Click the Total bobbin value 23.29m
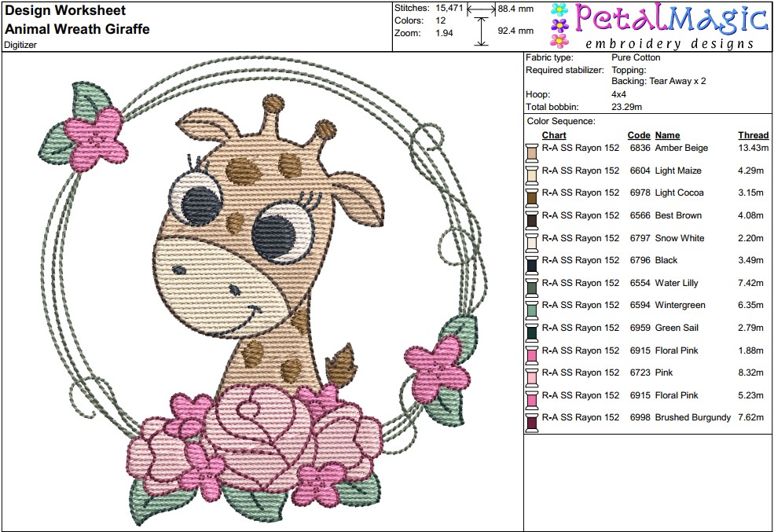The width and height of the screenshot is (774, 532). coord(626,107)
